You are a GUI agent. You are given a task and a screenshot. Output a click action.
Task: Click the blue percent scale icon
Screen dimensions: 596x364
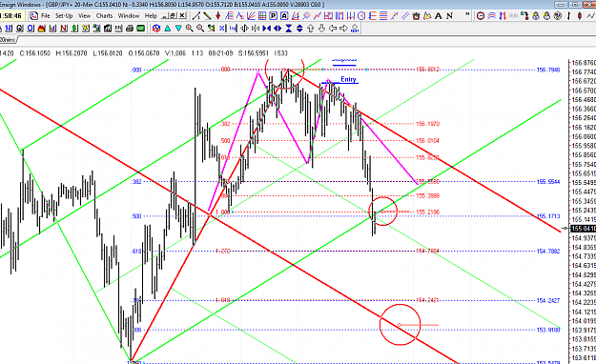pyautogui.click(x=222, y=29)
